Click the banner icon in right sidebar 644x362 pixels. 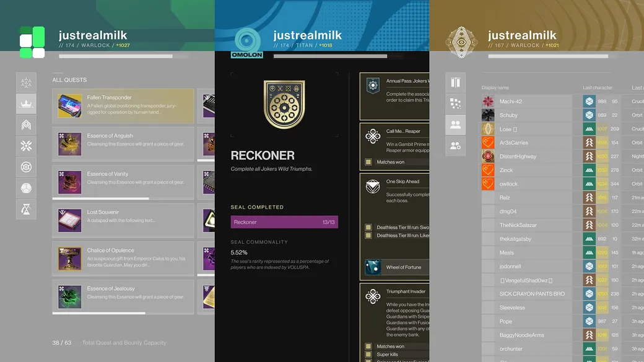pyautogui.click(x=455, y=82)
